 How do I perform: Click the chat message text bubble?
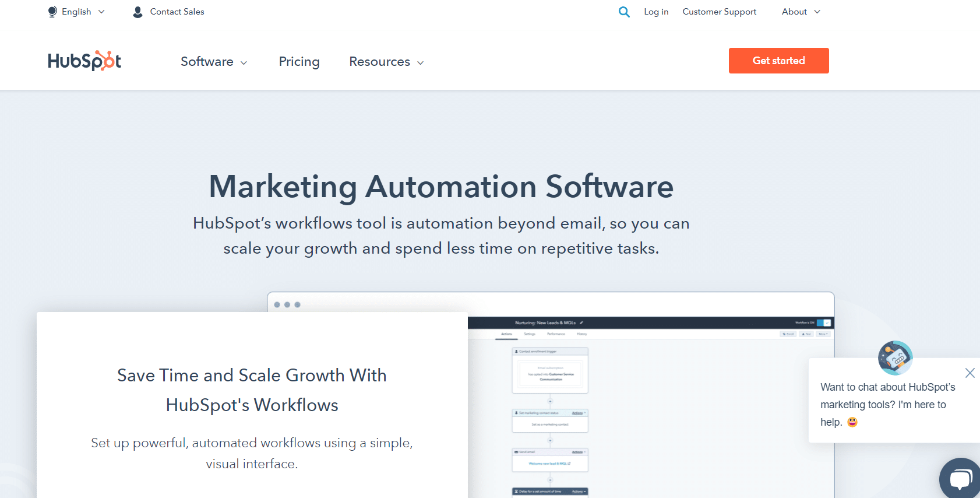(894, 400)
